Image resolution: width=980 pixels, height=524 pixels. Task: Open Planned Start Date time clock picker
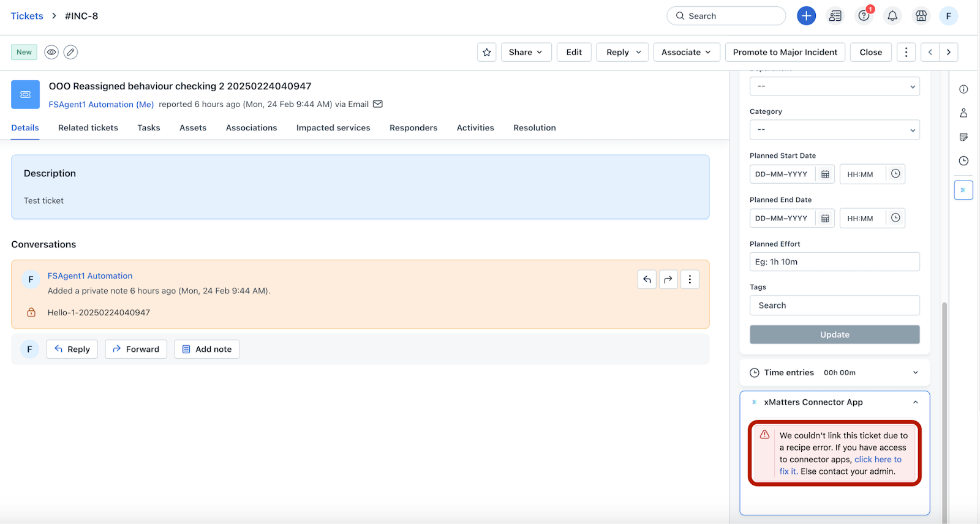(x=895, y=174)
